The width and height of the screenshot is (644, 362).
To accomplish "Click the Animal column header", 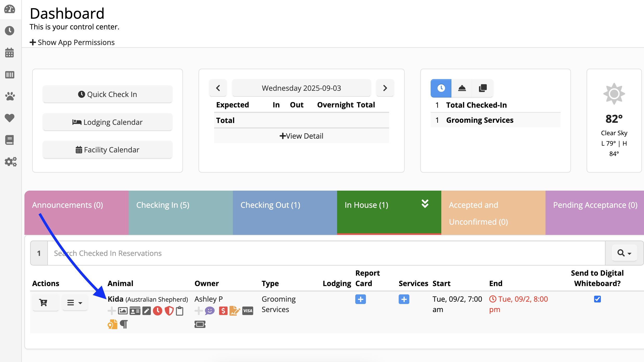I will pyautogui.click(x=120, y=283).
